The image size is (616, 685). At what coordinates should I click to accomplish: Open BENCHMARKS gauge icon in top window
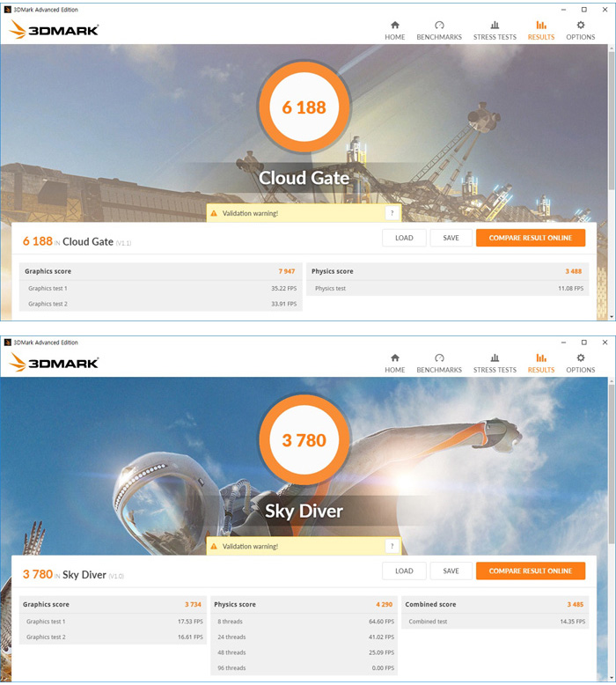(x=439, y=25)
